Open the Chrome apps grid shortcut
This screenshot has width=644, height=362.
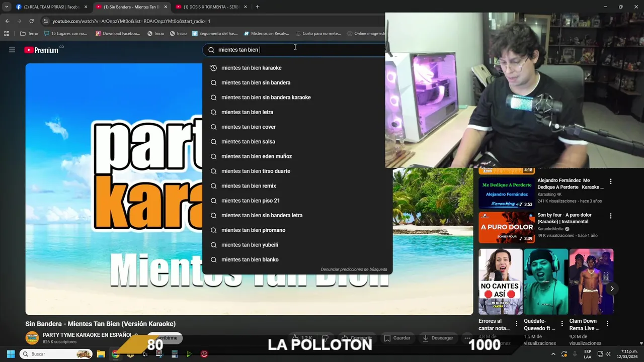[7, 34]
